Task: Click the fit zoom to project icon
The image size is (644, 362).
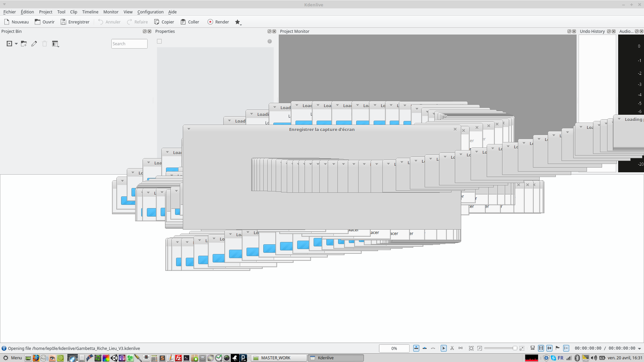Action: pos(471,348)
